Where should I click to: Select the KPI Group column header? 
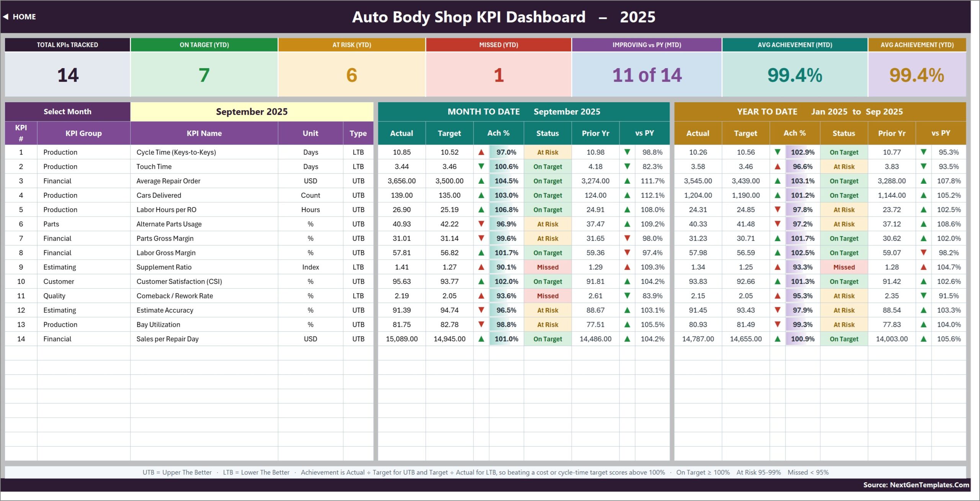point(83,133)
